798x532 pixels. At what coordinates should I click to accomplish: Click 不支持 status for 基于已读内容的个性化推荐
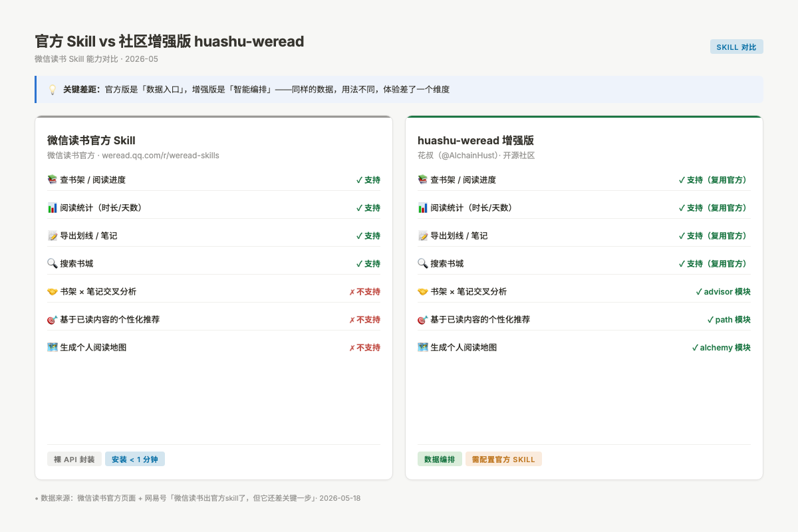tap(364, 319)
